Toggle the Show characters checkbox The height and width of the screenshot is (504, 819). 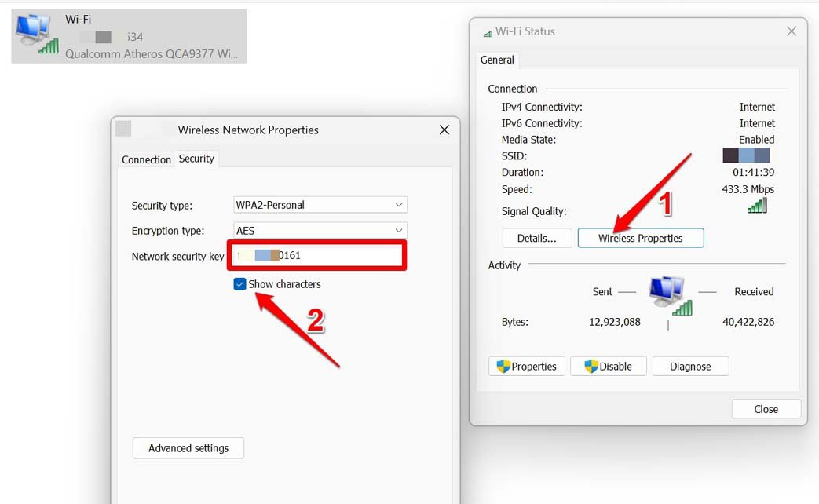[x=239, y=284]
